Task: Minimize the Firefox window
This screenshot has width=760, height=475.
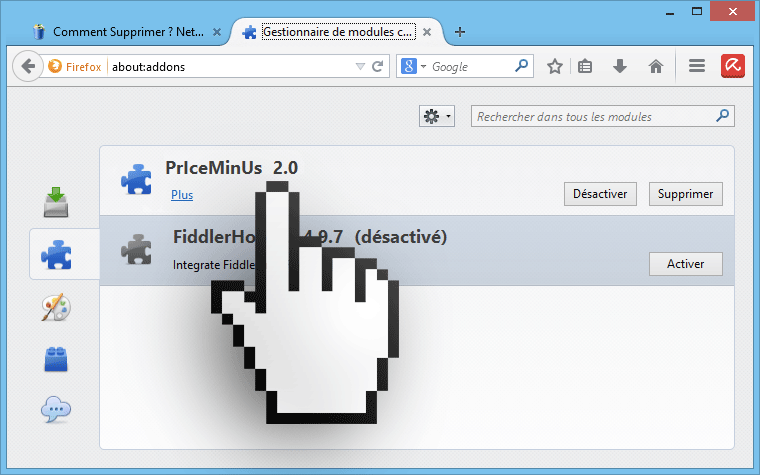Action: pyautogui.click(x=670, y=12)
